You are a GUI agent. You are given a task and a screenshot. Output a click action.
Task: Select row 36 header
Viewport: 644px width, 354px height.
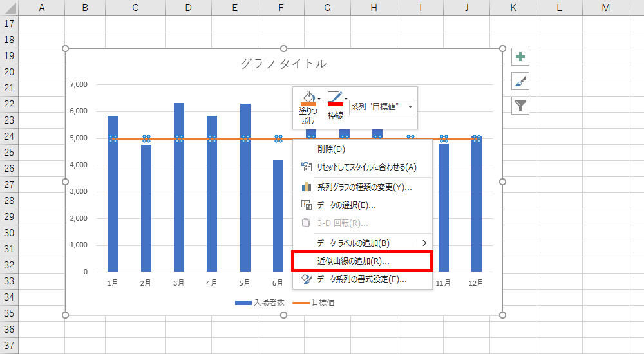pos(9,330)
